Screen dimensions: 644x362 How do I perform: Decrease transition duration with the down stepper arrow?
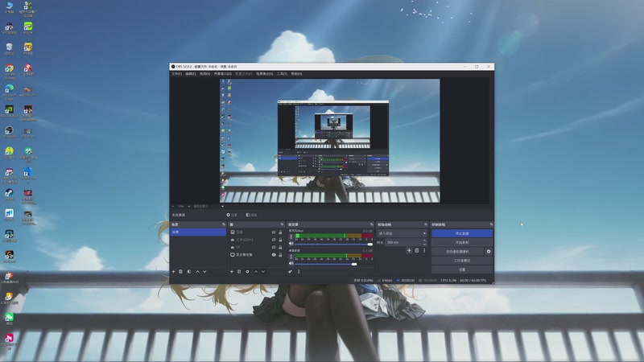click(x=424, y=245)
